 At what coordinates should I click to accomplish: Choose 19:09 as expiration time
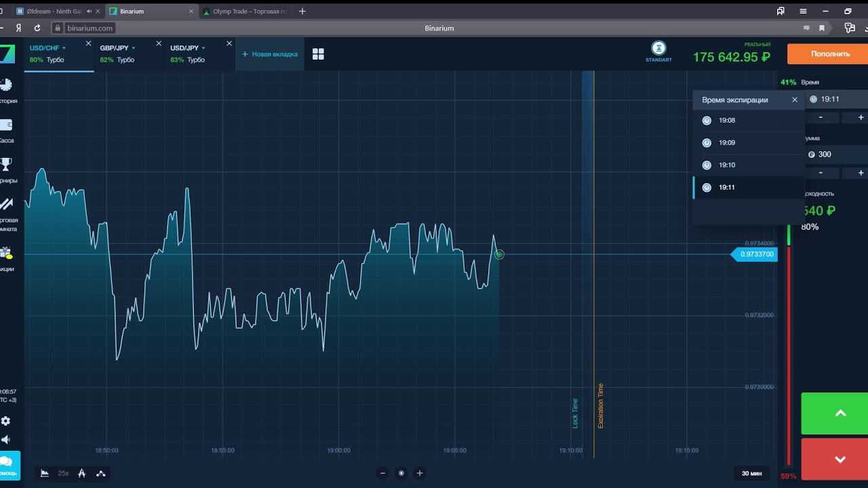pyautogui.click(x=727, y=143)
